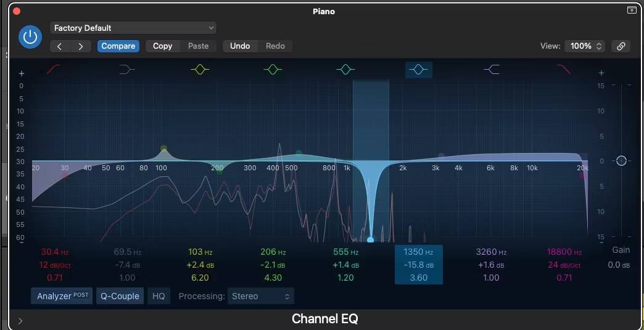Click the Compare button
The height and width of the screenshot is (330, 644).
click(x=118, y=46)
